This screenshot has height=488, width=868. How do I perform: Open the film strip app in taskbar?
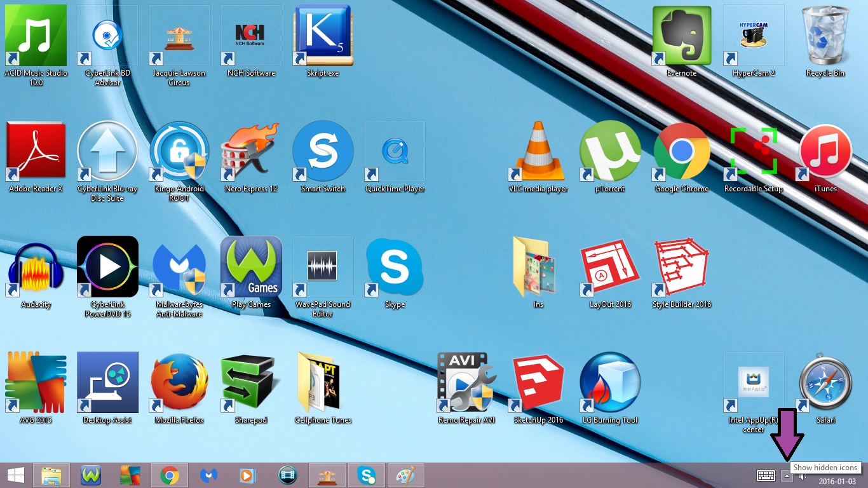click(287, 475)
